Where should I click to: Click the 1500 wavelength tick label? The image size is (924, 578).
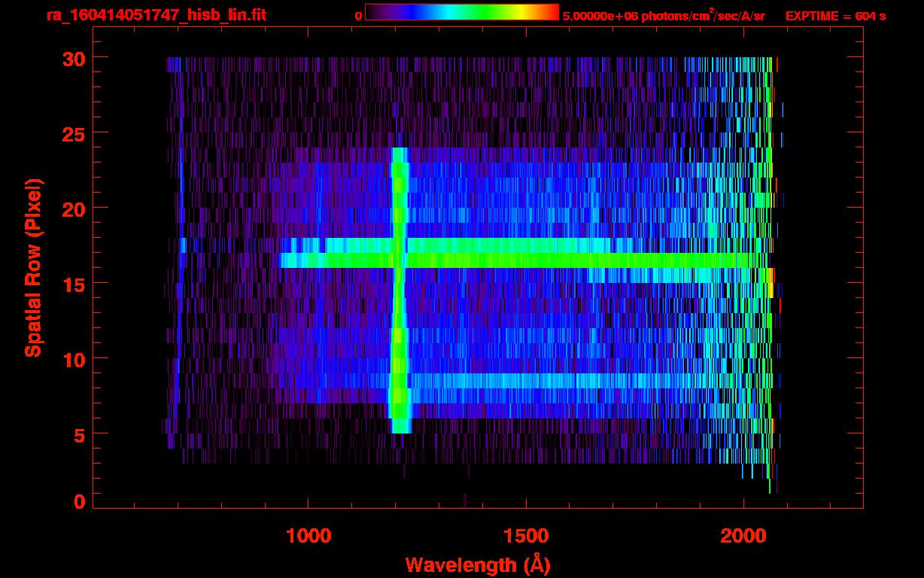coord(525,536)
